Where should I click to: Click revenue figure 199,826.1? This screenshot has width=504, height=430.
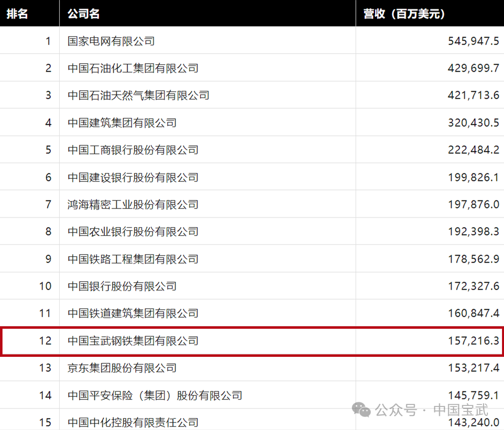tap(473, 177)
